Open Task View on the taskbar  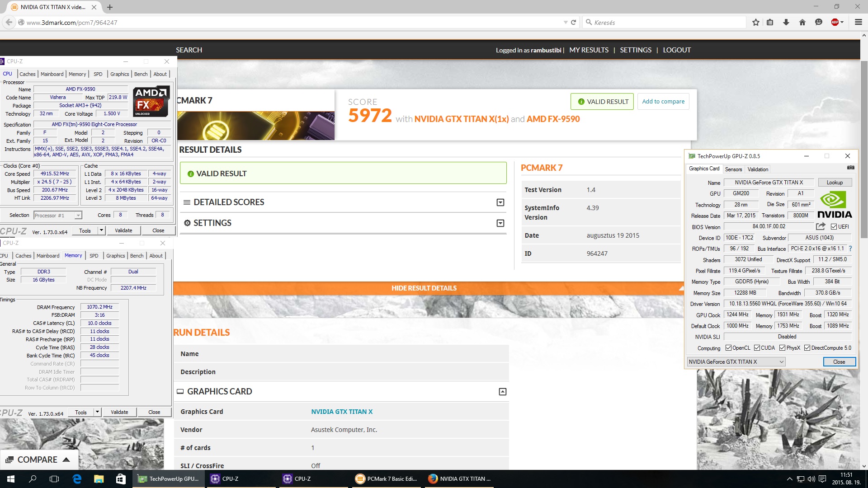pos(54,479)
